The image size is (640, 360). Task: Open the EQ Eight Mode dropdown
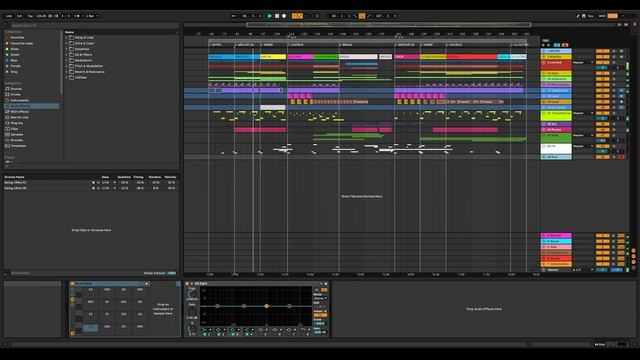[x=320, y=298]
